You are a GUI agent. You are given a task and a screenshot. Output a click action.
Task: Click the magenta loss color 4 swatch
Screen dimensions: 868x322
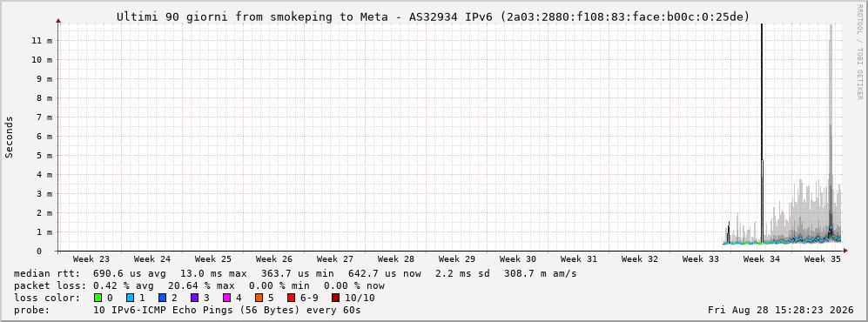pos(227,299)
